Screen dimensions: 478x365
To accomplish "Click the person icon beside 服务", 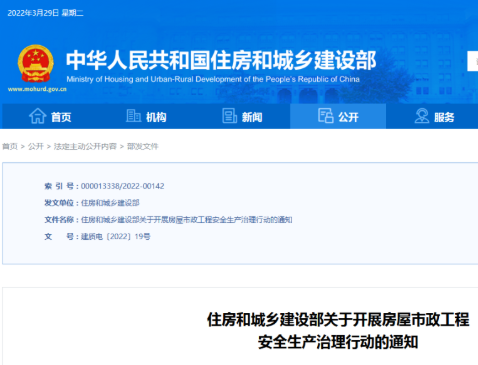I will (x=422, y=116).
